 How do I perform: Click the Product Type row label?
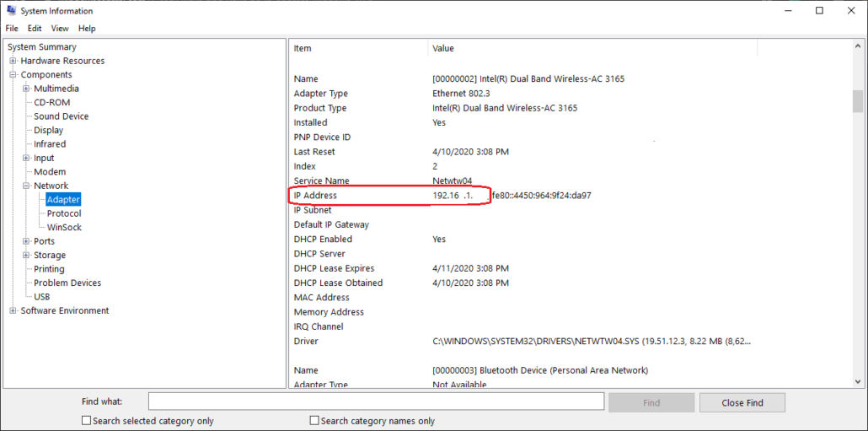[x=320, y=108]
